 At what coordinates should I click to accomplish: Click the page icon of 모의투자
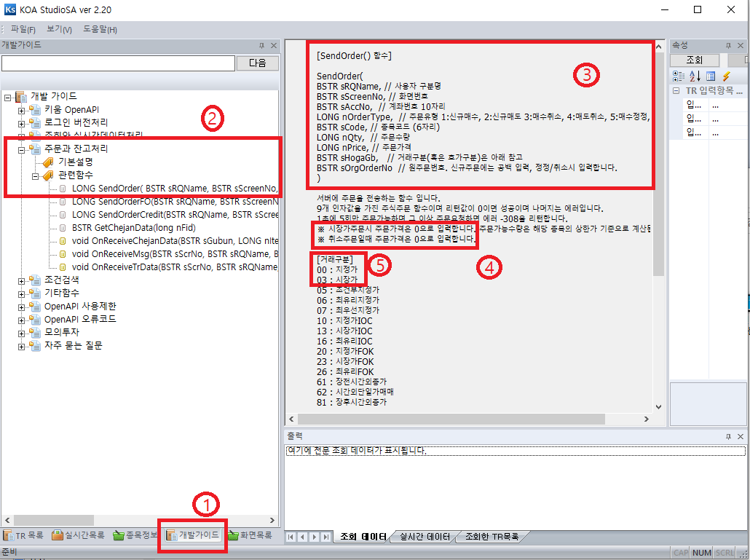35,332
